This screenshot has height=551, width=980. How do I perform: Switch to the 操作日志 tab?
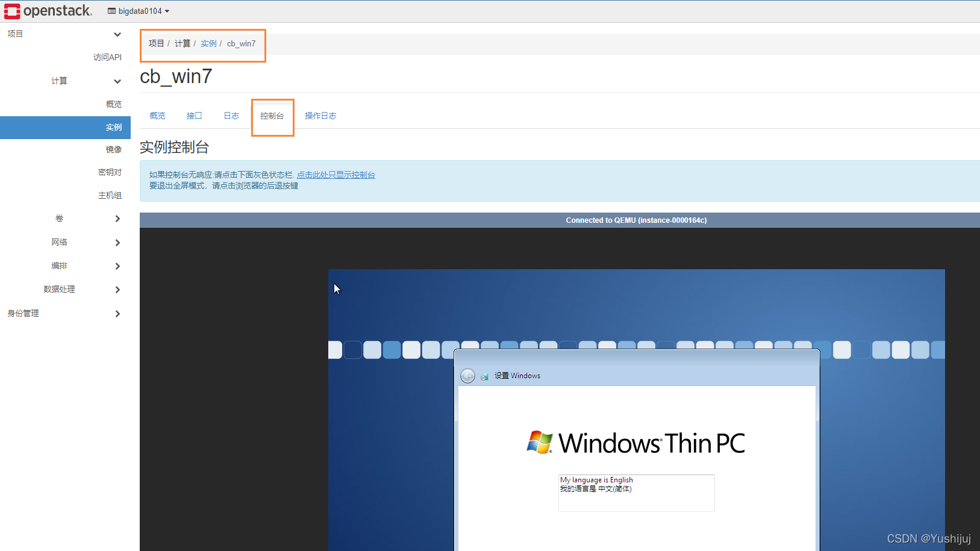320,116
